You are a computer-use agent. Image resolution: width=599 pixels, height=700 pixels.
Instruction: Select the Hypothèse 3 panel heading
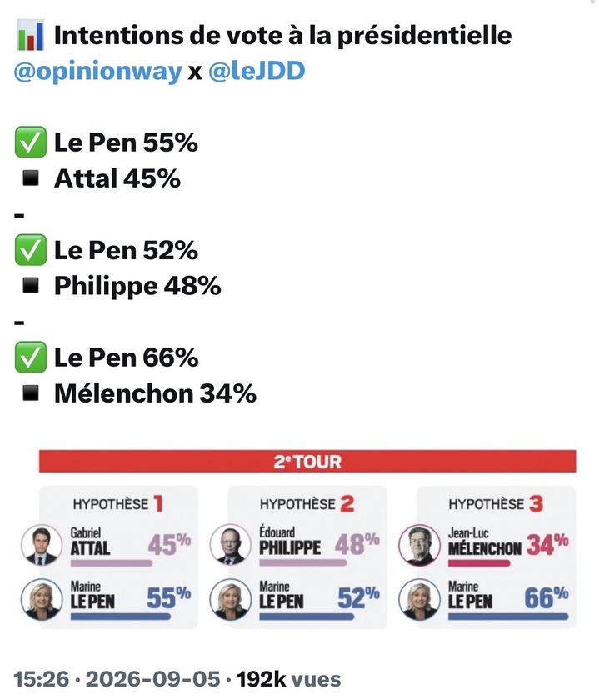(x=496, y=504)
